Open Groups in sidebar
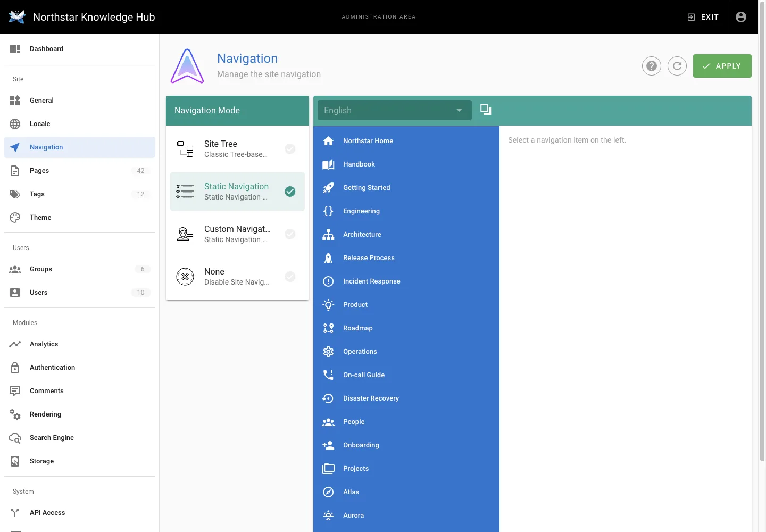The image size is (766, 532). point(80,269)
